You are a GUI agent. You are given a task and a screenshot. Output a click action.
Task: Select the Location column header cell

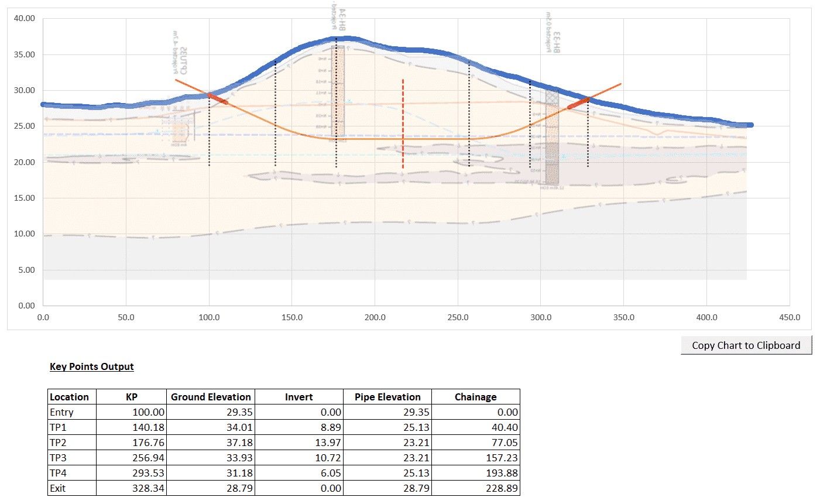pos(70,397)
